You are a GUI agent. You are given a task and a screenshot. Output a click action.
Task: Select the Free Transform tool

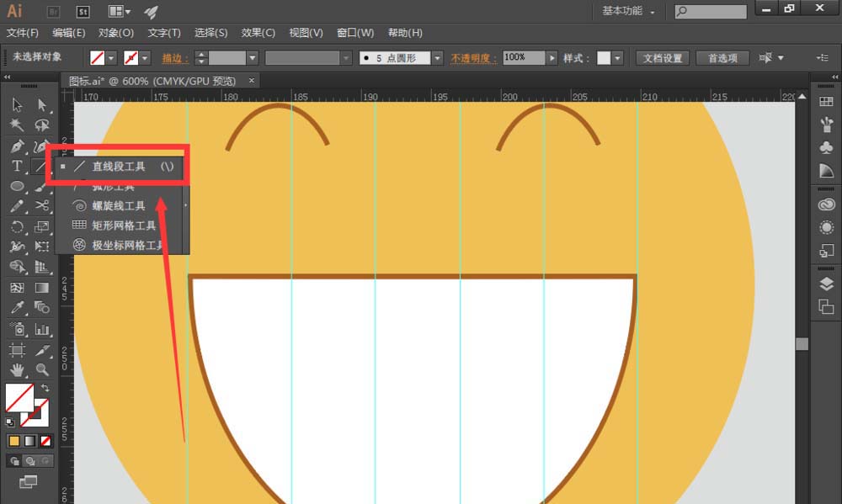[42, 247]
